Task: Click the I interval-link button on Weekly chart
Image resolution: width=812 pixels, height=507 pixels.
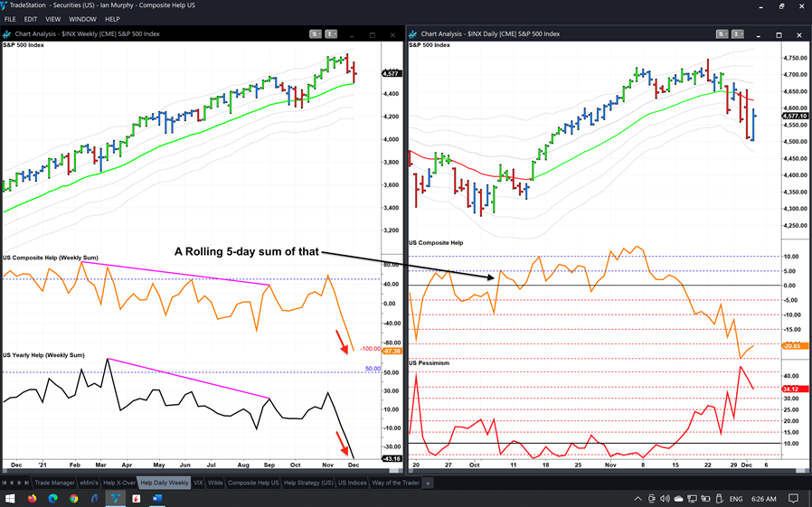Action: 329,34
